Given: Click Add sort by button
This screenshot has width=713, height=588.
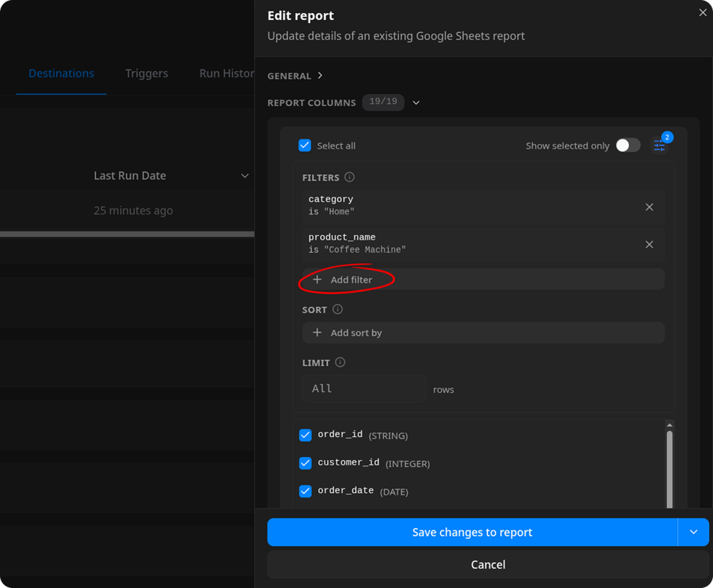Looking at the screenshot, I should [483, 332].
